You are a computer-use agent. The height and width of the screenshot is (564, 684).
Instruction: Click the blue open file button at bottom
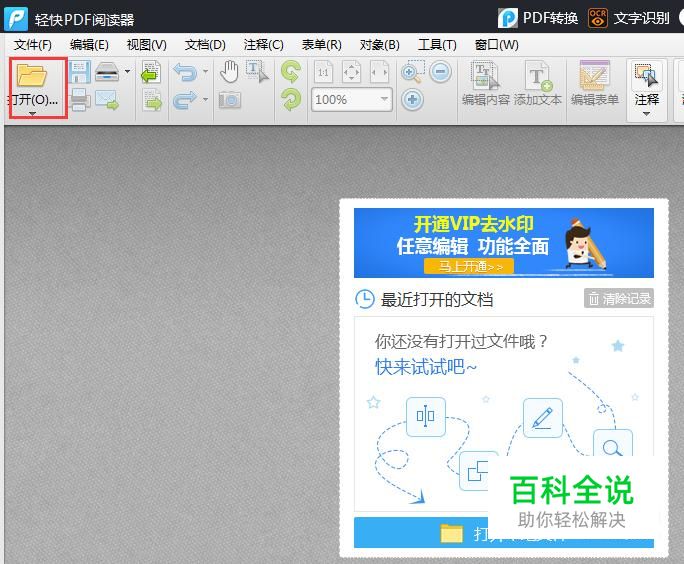click(504, 533)
